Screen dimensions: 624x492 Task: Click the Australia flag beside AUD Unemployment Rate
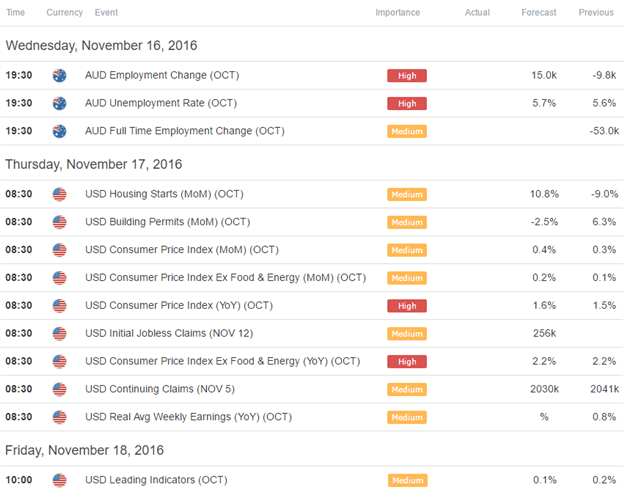click(59, 103)
